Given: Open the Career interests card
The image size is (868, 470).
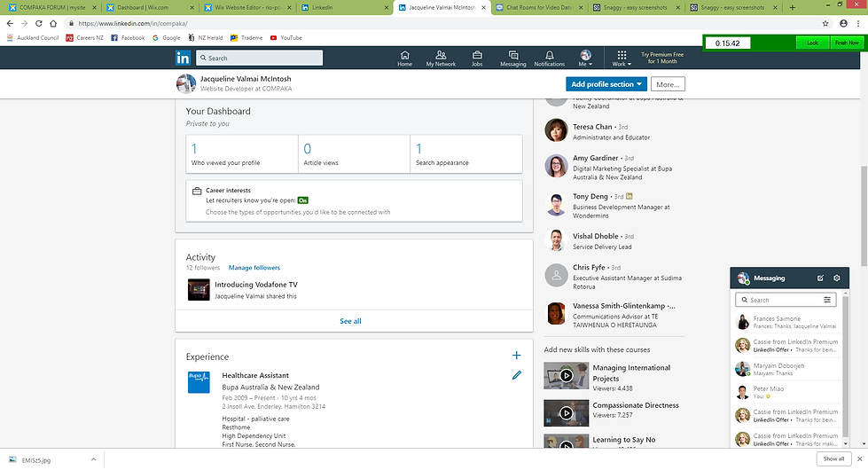Looking at the screenshot, I should pyautogui.click(x=354, y=201).
